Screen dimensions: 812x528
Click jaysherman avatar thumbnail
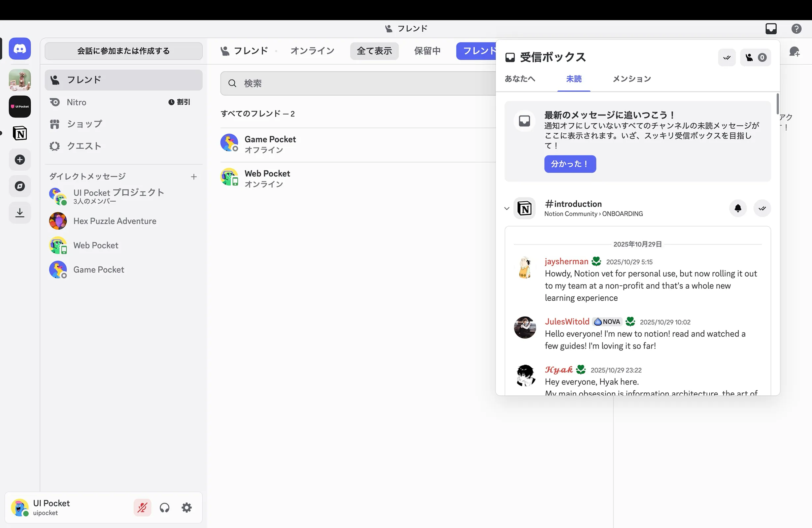[525, 268]
